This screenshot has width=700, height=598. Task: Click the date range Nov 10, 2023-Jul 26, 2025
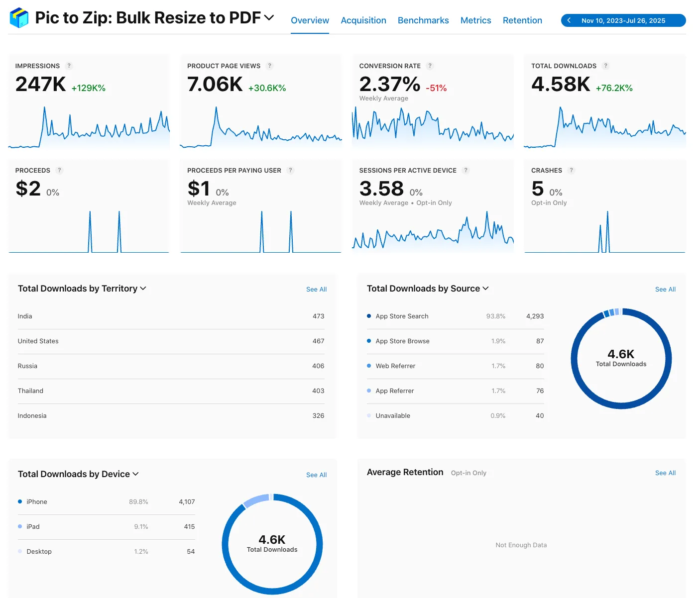[623, 20]
